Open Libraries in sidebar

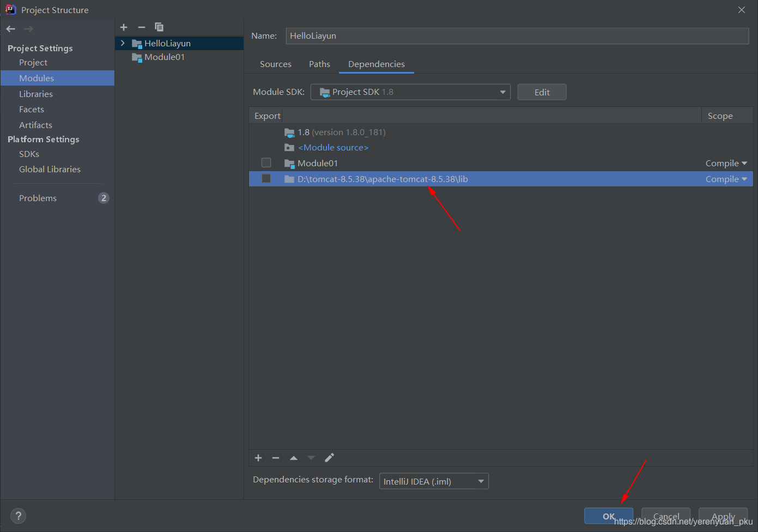click(36, 94)
